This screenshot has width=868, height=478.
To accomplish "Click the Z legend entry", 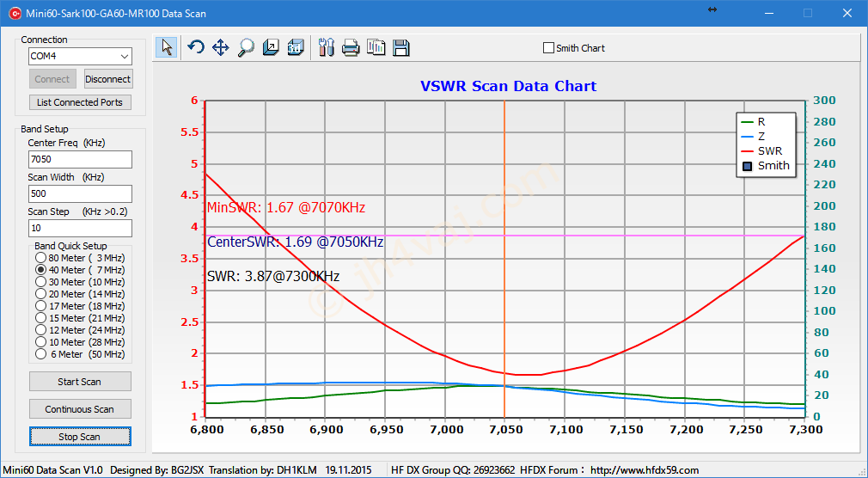I will pyautogui.click(x=754, y=136).
